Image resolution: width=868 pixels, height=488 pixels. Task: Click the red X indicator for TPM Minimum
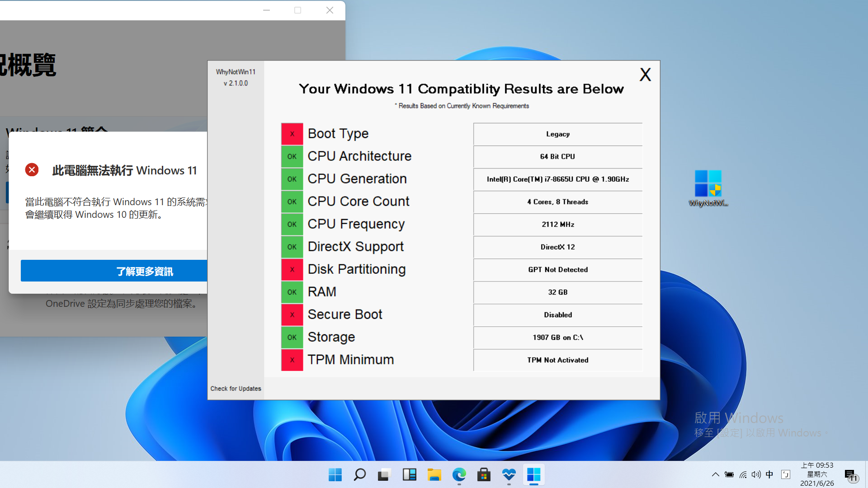pos(292,360)
